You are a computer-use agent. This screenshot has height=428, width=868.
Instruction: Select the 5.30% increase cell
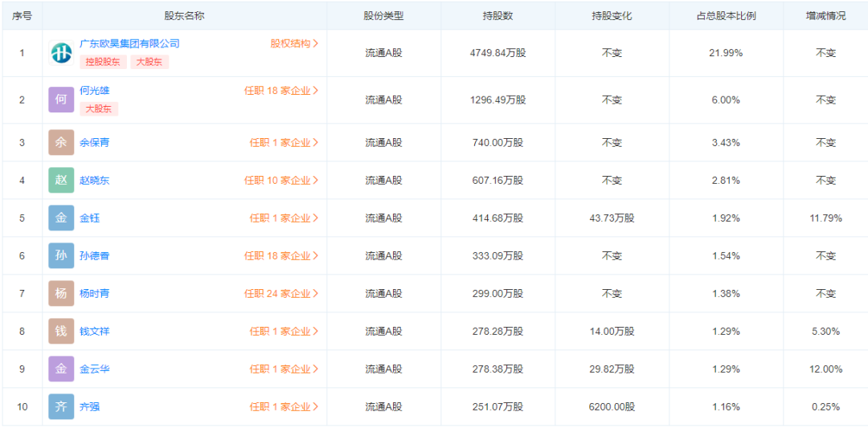click(825, 331)
